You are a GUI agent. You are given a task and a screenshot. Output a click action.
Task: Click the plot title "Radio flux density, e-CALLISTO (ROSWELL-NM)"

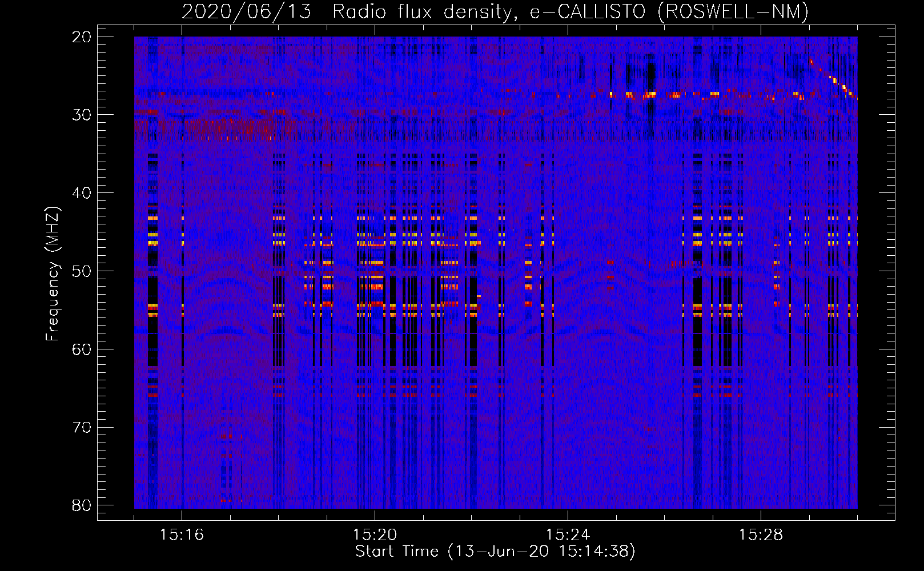571,11
